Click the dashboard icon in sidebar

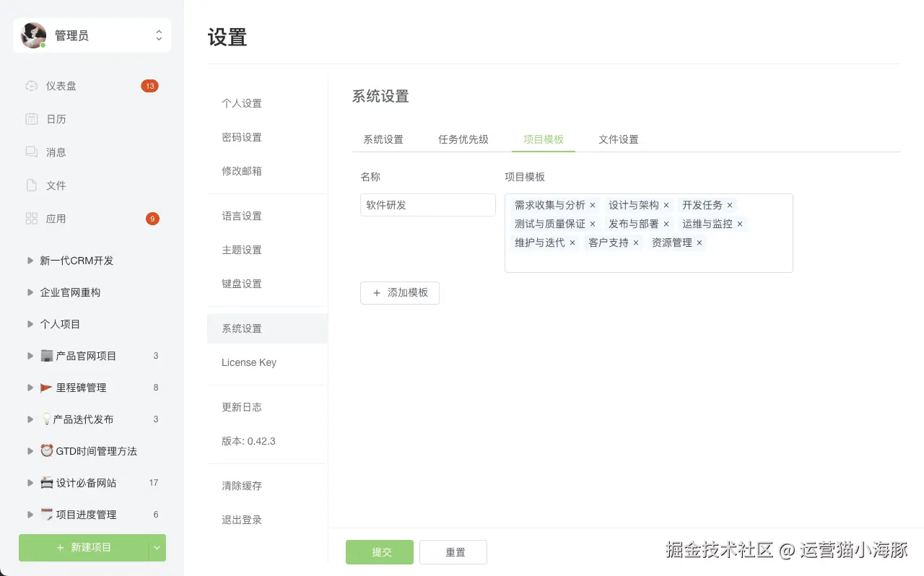(31, 86)
